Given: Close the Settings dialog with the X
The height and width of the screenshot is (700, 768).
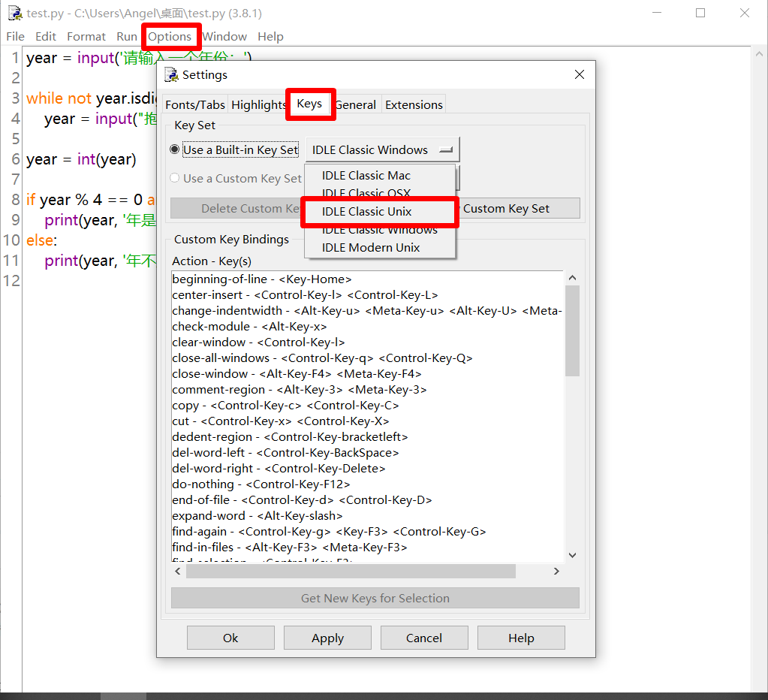Looking at the screenshot, I should click(x=579, y=74).
